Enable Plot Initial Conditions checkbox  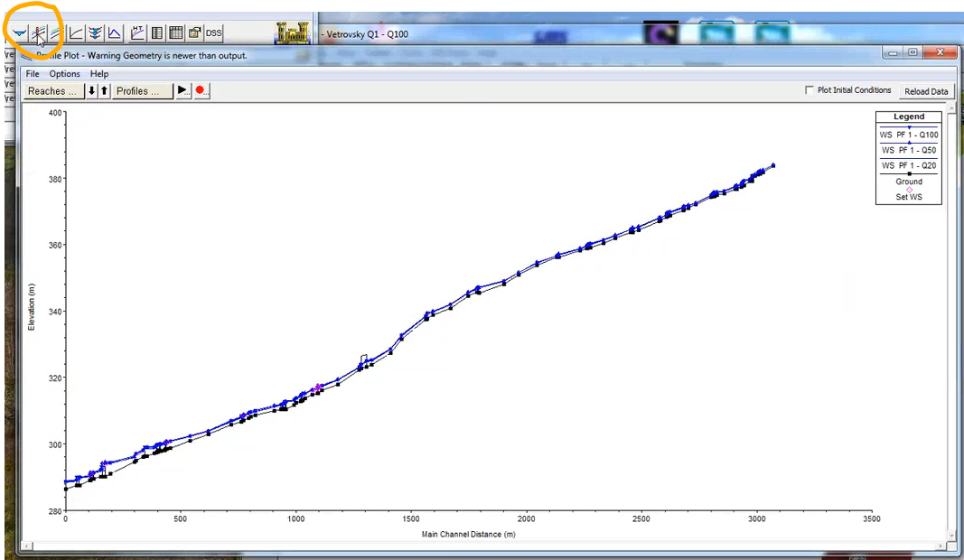click(810, 90)
